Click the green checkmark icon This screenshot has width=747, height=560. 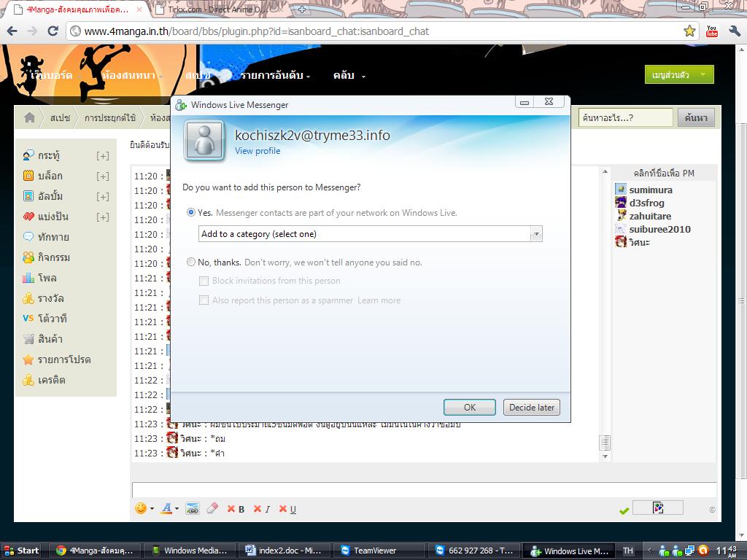[x=624, y=510]
